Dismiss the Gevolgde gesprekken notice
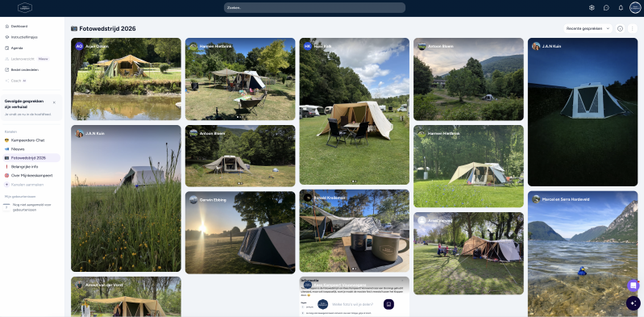Image resolution: width=644 pixels, height=317 pixels. pos(54,102)
